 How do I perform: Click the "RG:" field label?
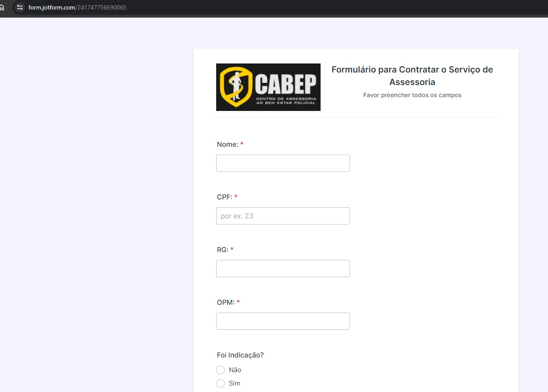pos(222,249)
